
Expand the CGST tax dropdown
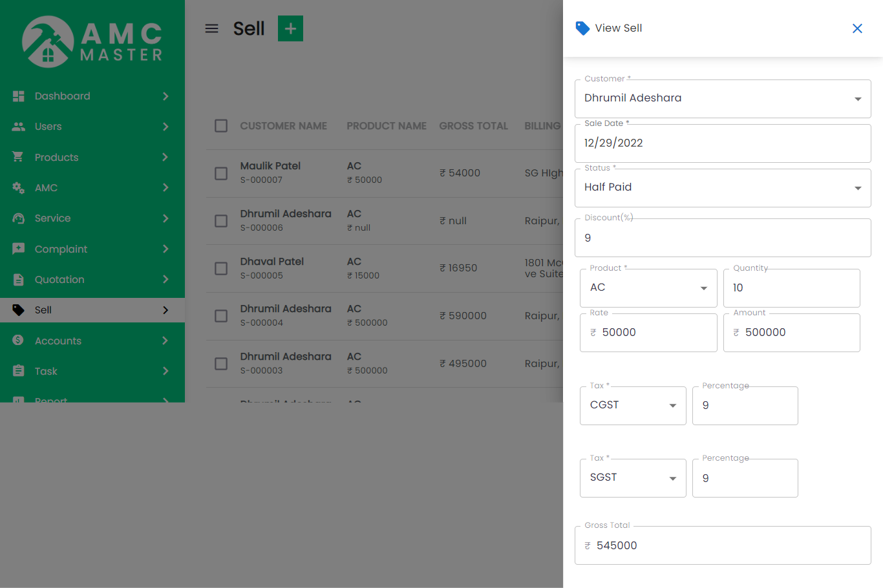tap(632, 406)
